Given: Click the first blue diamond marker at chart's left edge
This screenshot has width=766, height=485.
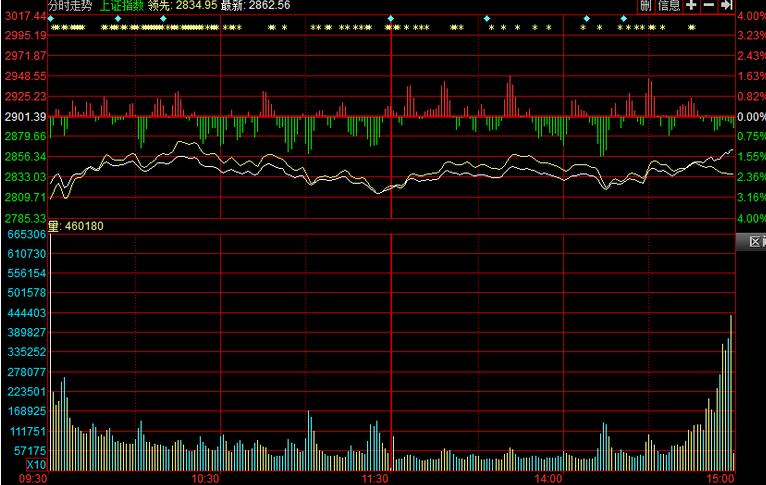Looking at the screenshot, I should (51, 19).
